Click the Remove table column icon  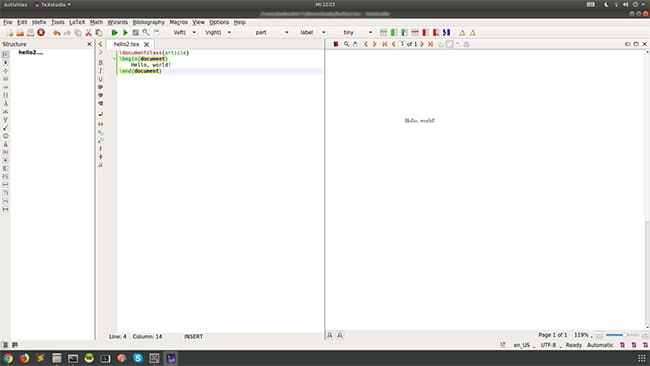tap(425, 33)
